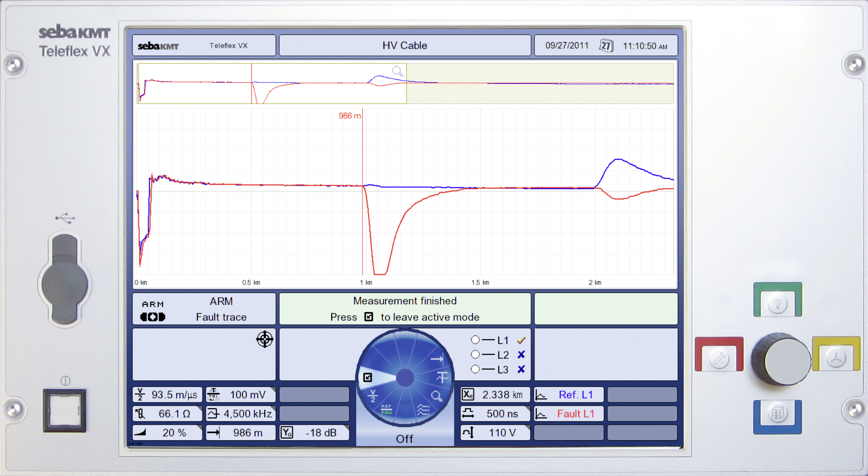Screen dimensions: 868x476
Task: Select the V/2 velocity icon on the wheel
Action: tap(373, 396)
